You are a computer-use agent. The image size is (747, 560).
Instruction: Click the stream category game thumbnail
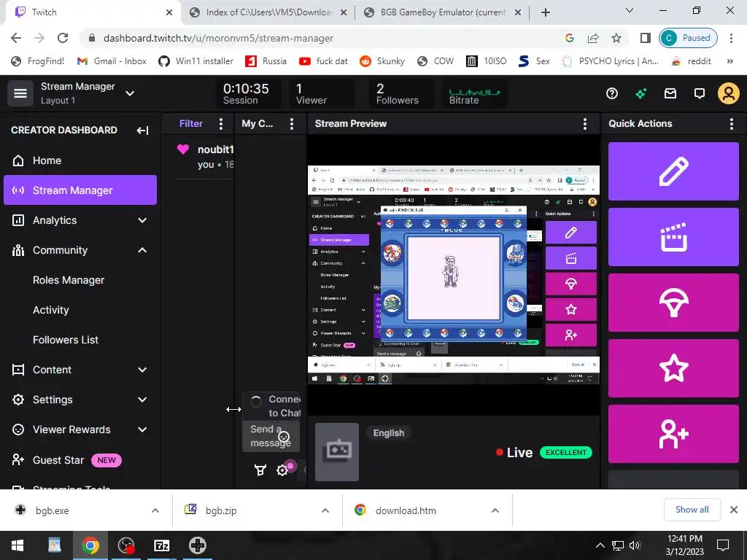[337, 452]
